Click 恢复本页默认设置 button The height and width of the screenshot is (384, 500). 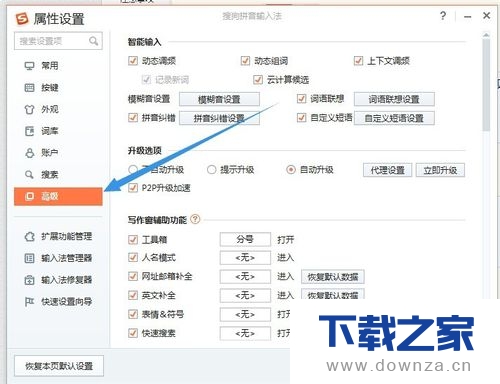pos(59,366)
